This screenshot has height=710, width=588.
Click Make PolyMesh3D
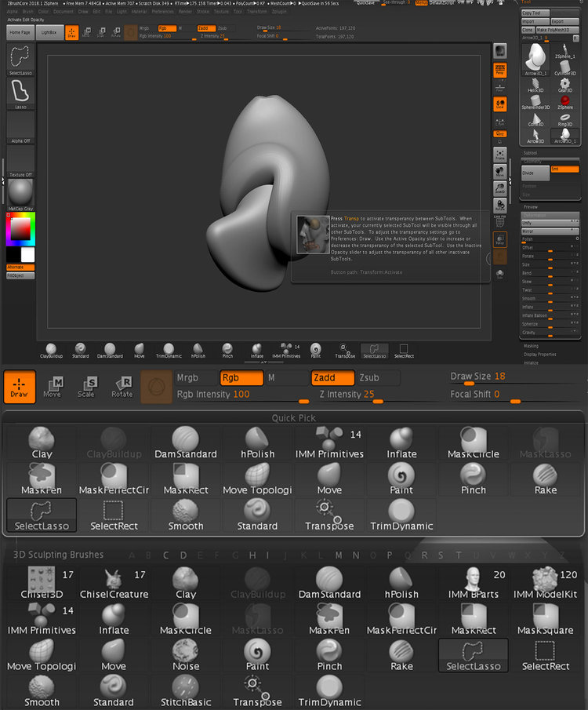(557, 30)
